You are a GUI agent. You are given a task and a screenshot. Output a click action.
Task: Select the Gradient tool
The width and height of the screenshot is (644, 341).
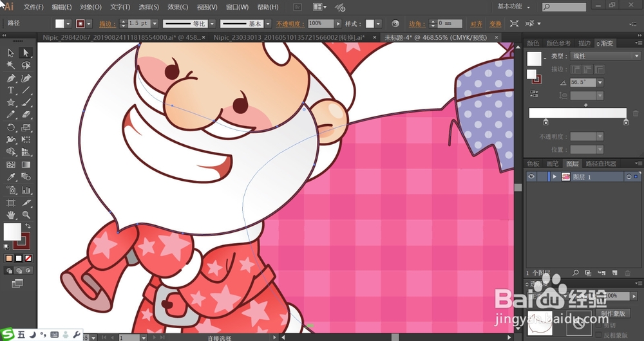click(x=26, y=165)
